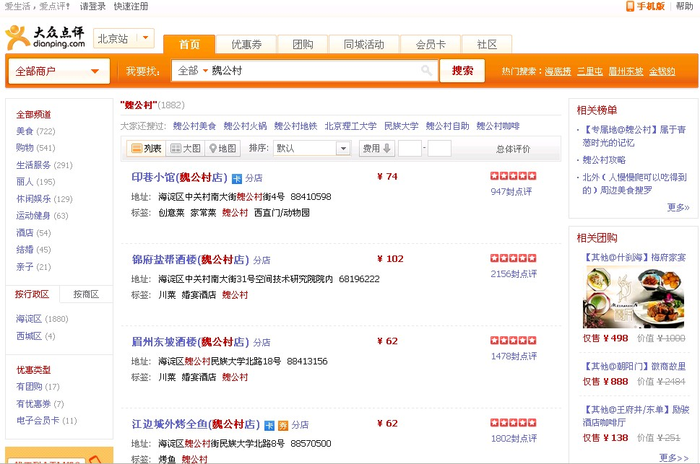Go to 首页 tab
Image resolution: width=700 pixels, height=464 pixels.
[189, 44]
